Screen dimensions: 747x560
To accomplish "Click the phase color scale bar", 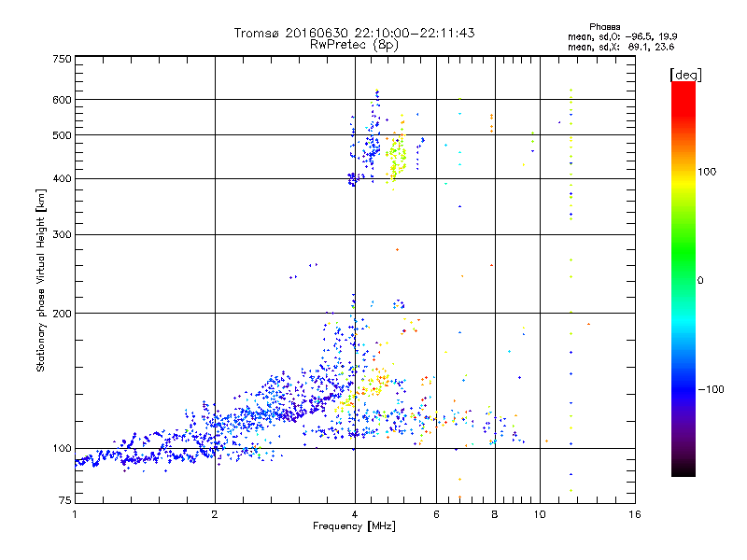I will click(684, 278).
